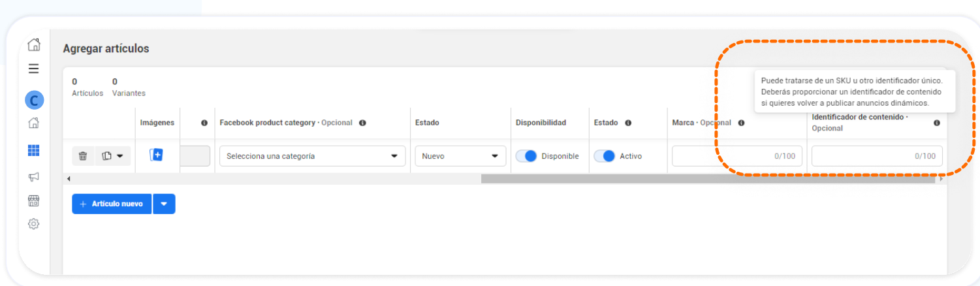
Task: Open the shop storefront icon in sidebar
Action: click(33, 200)
